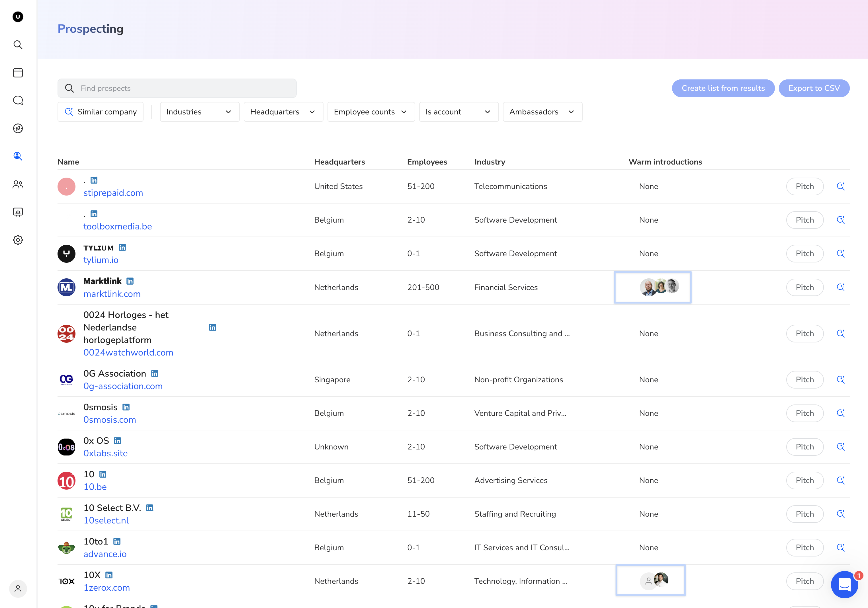Open the Ambassadors filter dropdown
Image resolution: width=868 pixels, height=608 pixels.
(x=542, y=112)
